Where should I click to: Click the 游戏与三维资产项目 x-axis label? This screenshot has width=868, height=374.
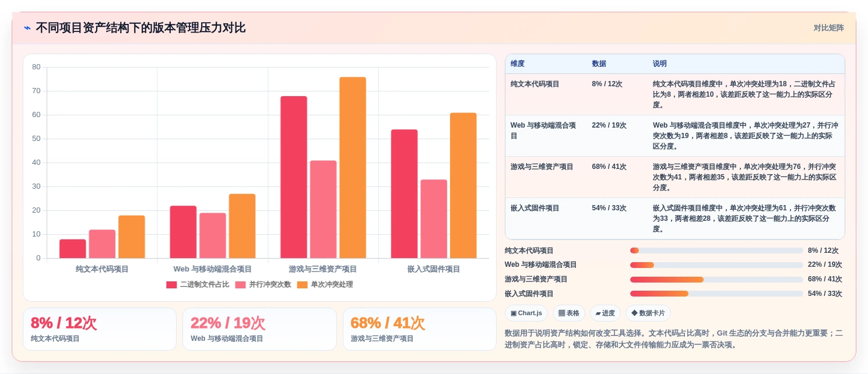[323, 269]
